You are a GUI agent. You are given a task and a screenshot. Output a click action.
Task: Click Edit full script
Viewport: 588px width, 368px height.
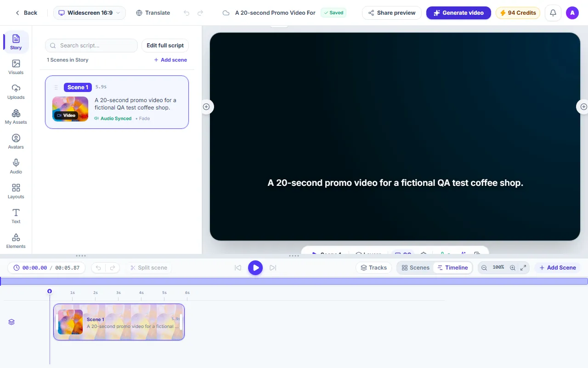(165, 46)
